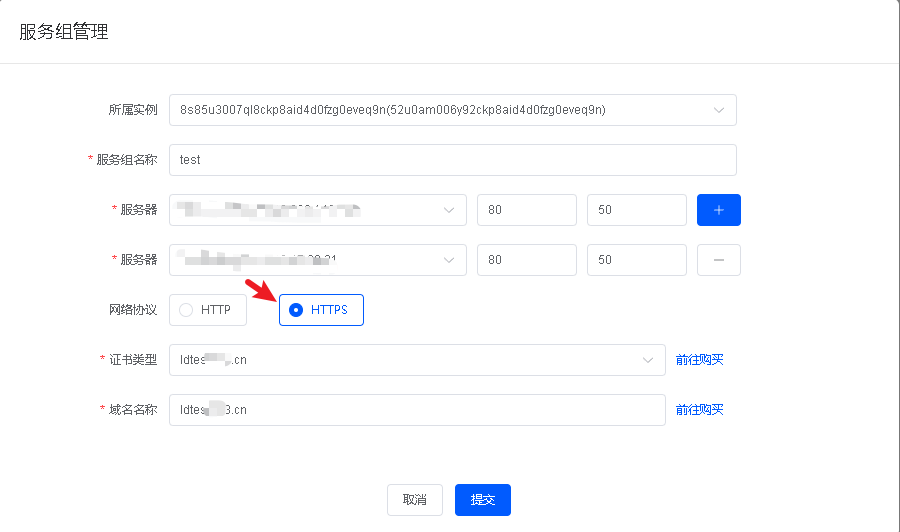Select the HTTP protocol radio option
Viewport: 900px width, 532px height.
coord(207,310)
